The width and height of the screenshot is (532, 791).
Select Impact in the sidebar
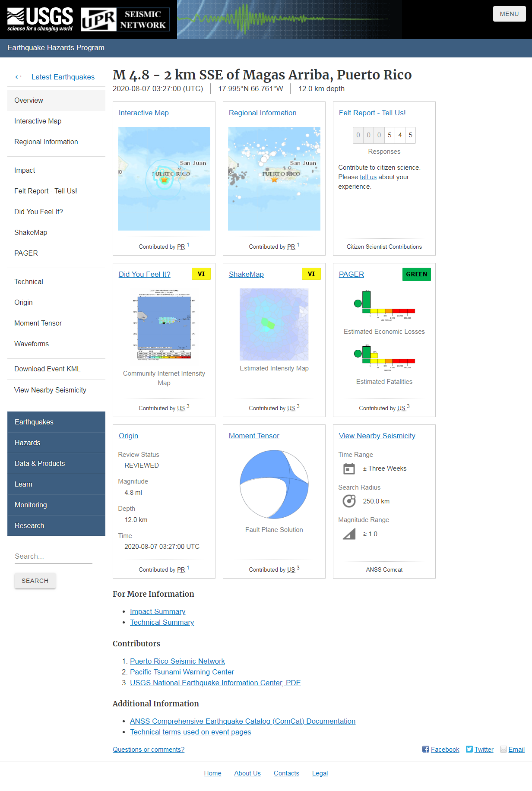(56, 170)
